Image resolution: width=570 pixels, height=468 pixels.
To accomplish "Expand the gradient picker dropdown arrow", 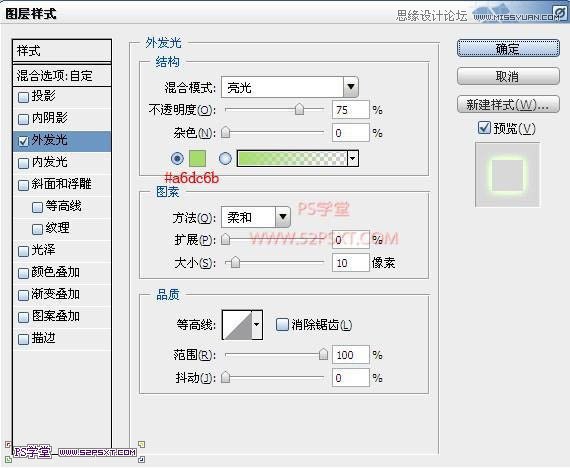I will pyautogui.click(x=353, y=159).
